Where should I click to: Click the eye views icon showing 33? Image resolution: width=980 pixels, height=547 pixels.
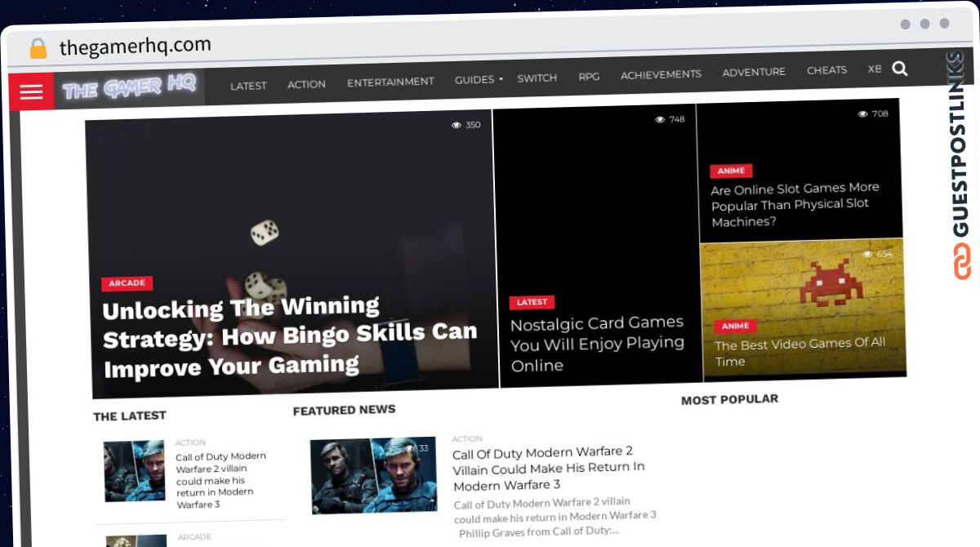(x=410, y=448)
